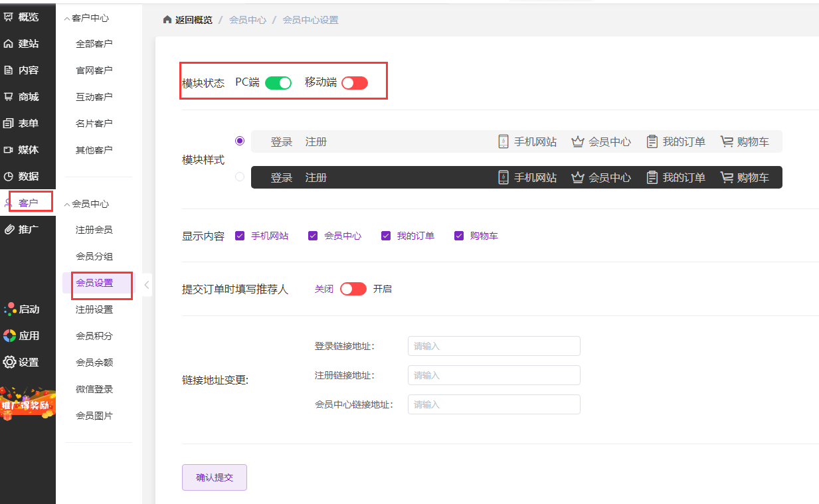Image resolution: width=819 pixels, height=504 pixels.
Task: Click the home icon beside 返回概览
Action: point(167,20)
